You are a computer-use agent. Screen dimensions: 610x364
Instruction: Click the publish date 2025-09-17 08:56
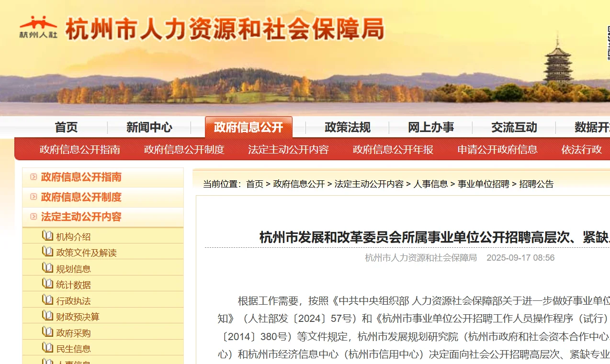pyautogui.click(x=520, y=258)
